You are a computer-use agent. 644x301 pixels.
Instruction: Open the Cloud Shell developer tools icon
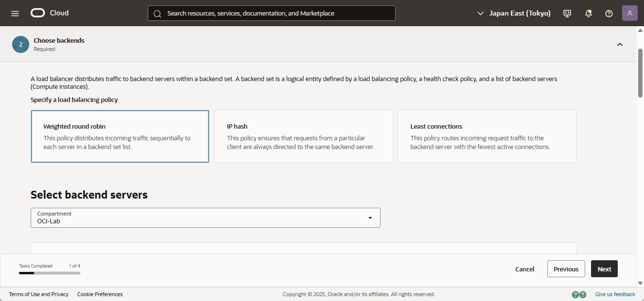(567, 13)
